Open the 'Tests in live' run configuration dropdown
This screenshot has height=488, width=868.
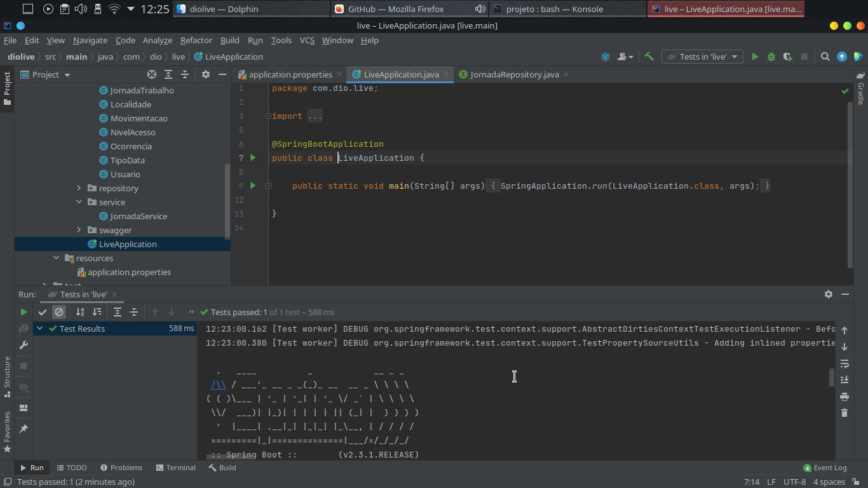(702, 57)
